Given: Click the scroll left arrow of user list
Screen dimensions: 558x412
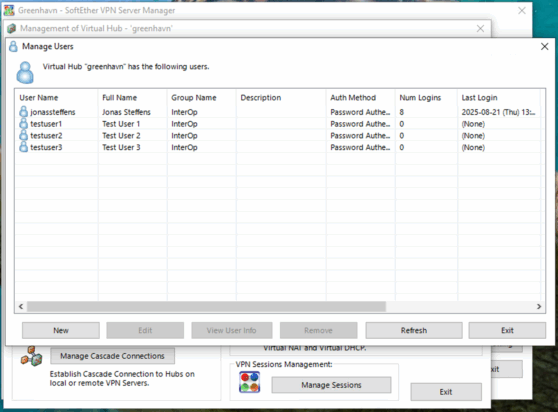Looking at the screenshot, I should 21,306.
